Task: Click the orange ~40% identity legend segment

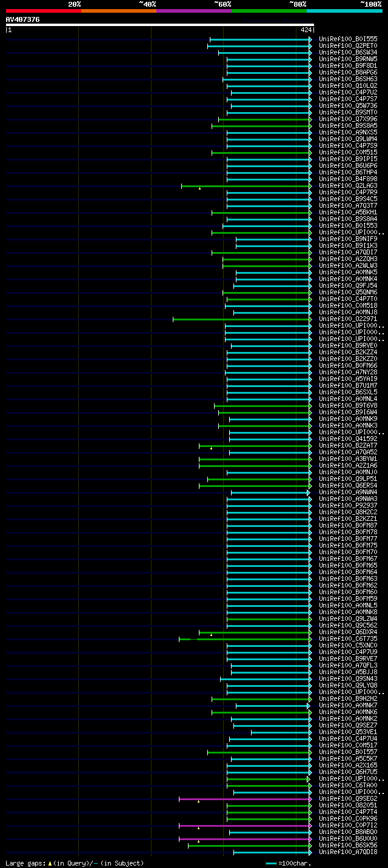Action: [x=119, y=10]
